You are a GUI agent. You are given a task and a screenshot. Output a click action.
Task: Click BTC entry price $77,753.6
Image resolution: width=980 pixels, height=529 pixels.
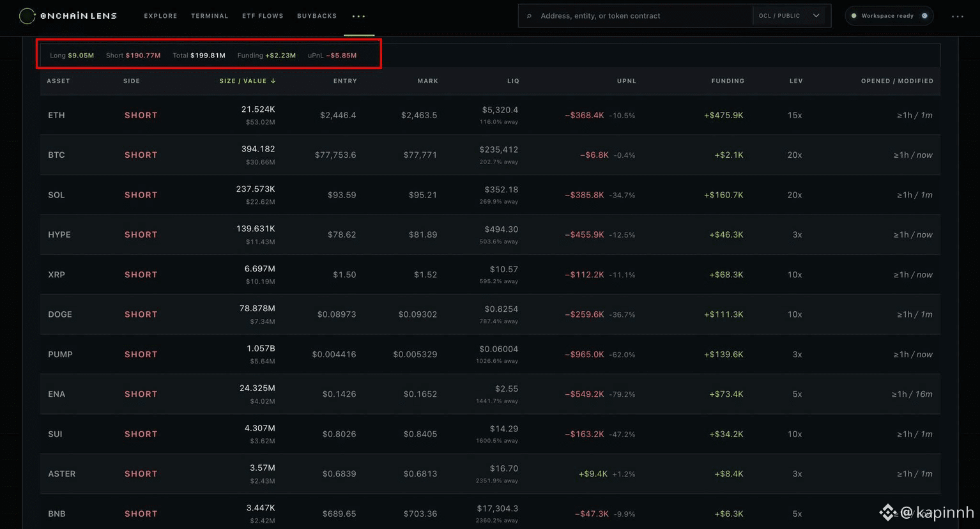(x=335, y=155)
